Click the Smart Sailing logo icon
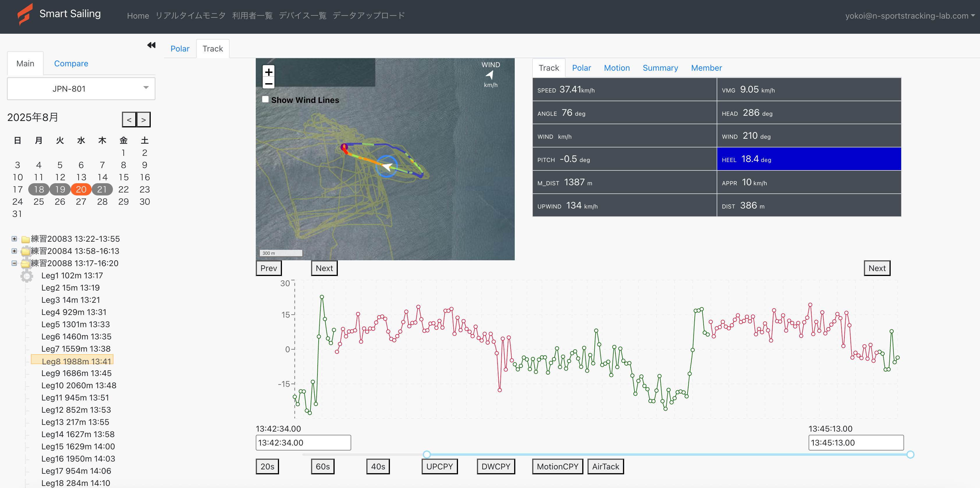This screenshot has width=980, height=488. pyautogui.click(x=25, y=15)
